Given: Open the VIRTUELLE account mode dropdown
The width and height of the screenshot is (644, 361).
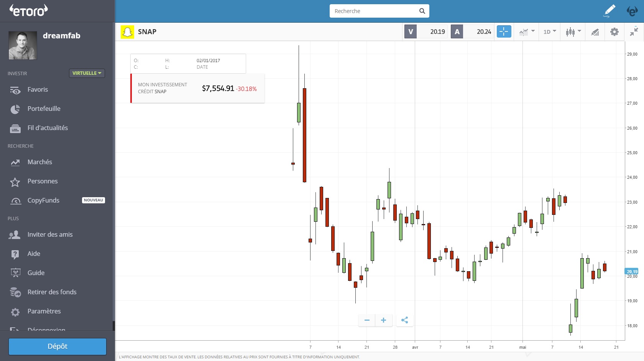Looking at the screenshot, I should tap(87, 73).
